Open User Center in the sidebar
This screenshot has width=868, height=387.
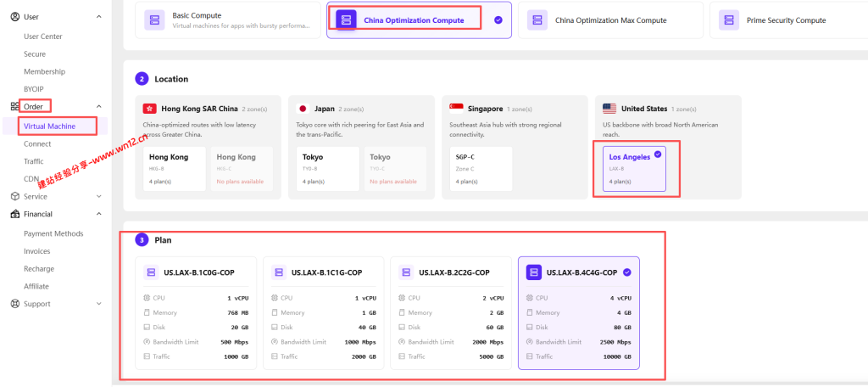(43, 36)
